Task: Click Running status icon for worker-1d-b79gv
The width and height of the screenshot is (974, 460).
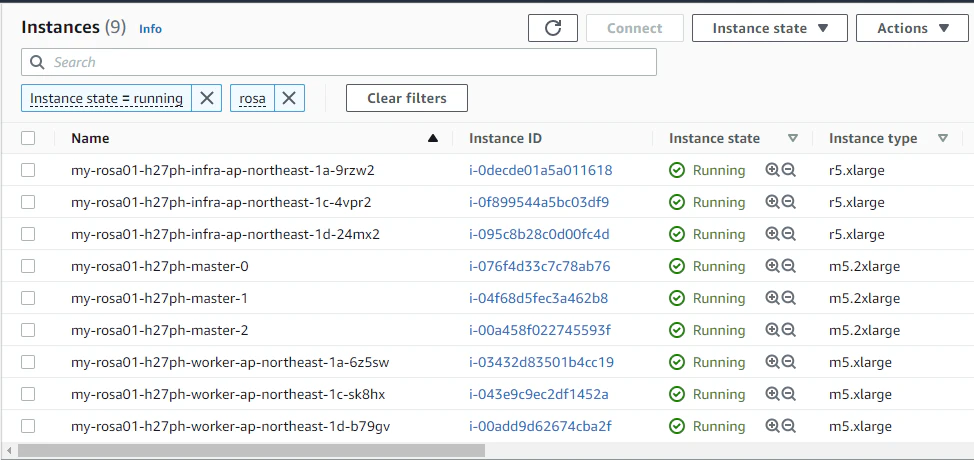Action: (x=677, y=426)
